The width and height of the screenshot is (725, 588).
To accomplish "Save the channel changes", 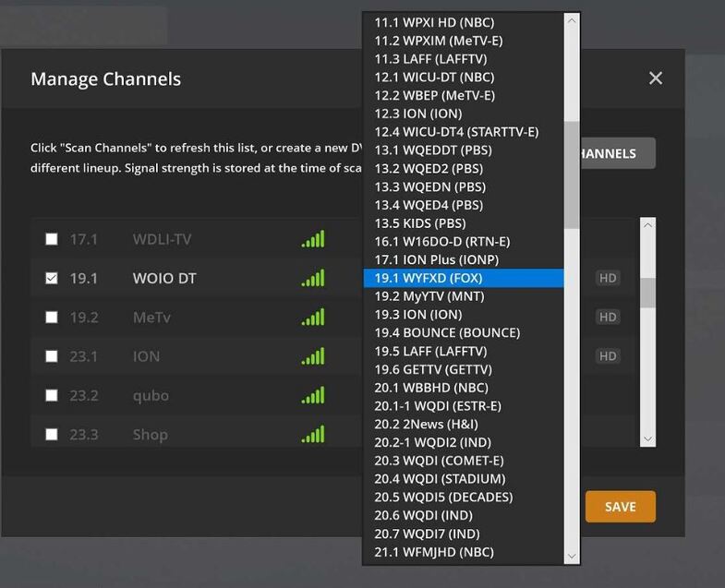I will point(620,507).
